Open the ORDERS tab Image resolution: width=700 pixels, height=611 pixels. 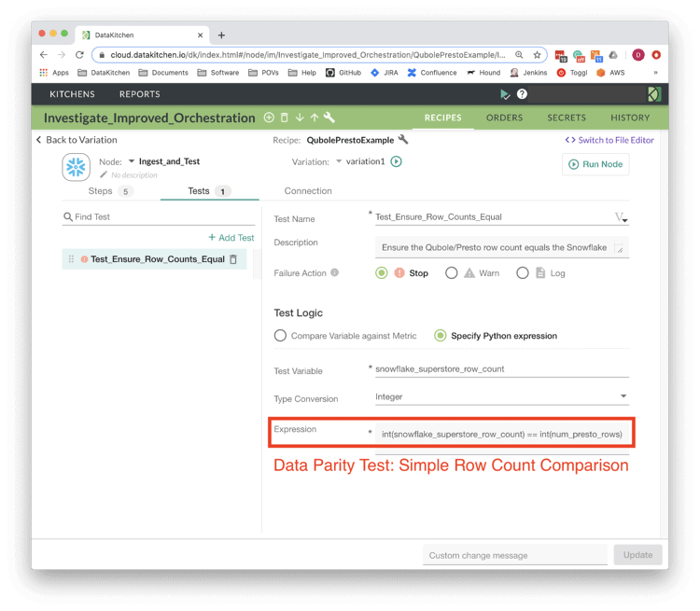pyautogui.click(x=504, y=118)
